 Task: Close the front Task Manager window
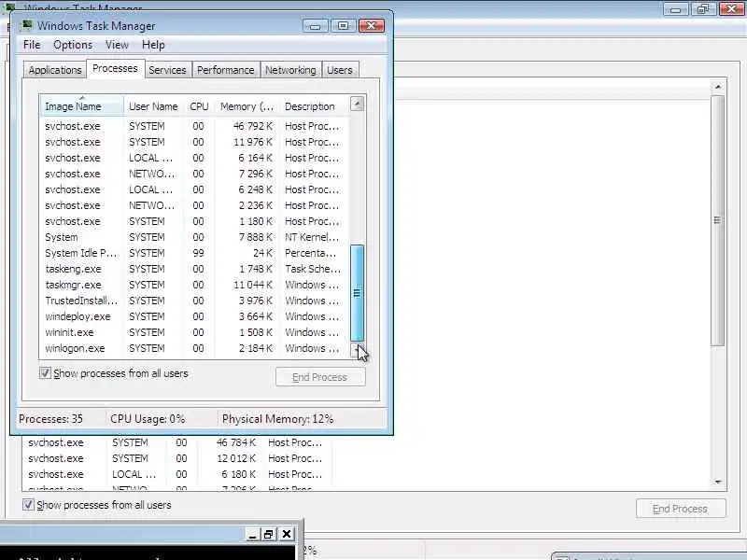(x=372, y=26)
